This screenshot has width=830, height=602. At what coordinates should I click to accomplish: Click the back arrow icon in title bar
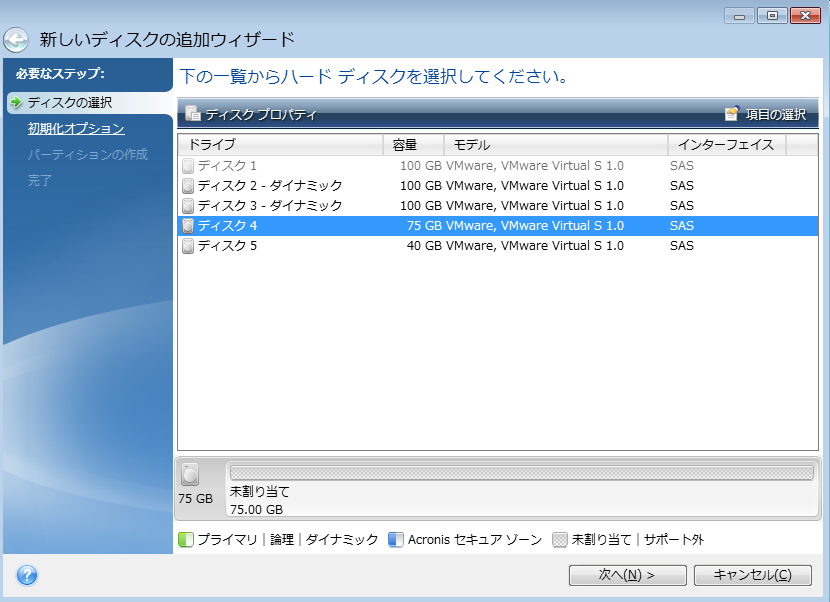[16, 40]
